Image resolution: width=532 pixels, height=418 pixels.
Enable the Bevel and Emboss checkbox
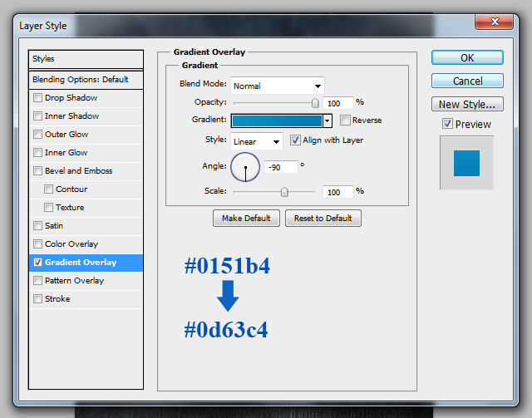tap(37, 170)
